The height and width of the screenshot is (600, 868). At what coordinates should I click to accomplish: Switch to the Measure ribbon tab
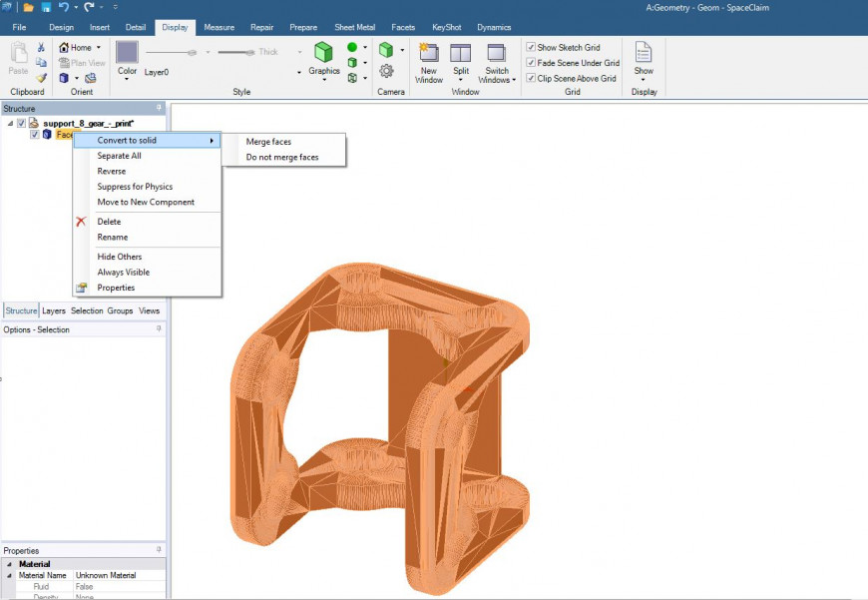click(x=218, y=27)
